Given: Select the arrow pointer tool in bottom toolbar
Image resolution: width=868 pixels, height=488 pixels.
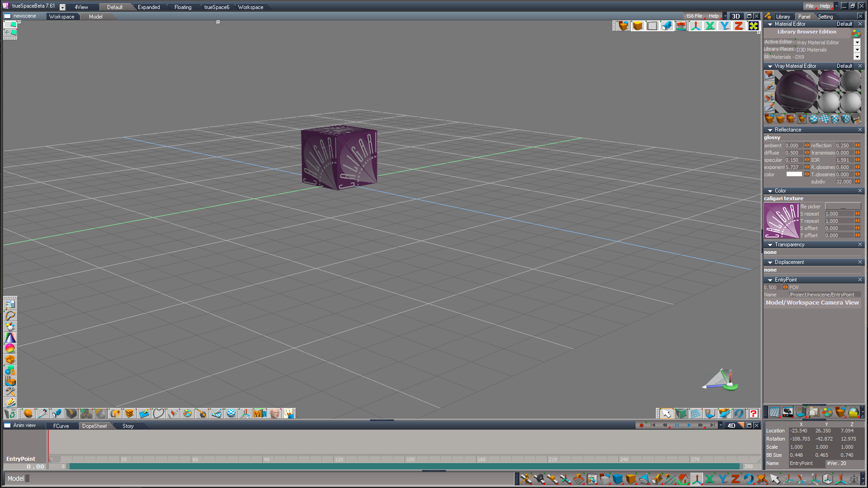Looking at the screenshot, I should 775,479.
